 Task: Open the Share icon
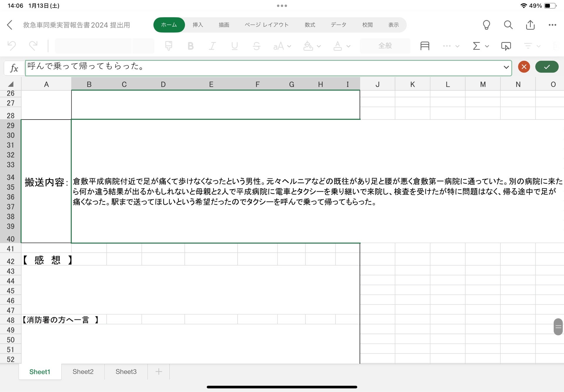530,25
